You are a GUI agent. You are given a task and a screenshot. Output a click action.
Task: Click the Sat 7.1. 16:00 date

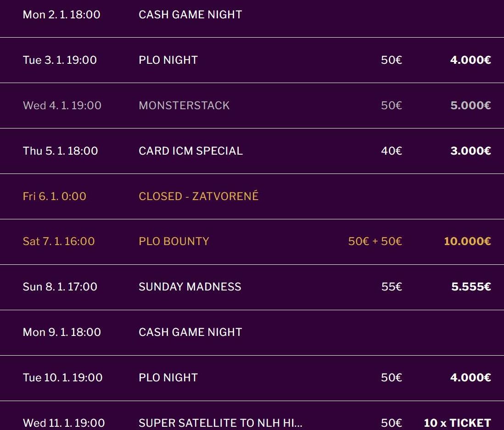coord(59,241)
